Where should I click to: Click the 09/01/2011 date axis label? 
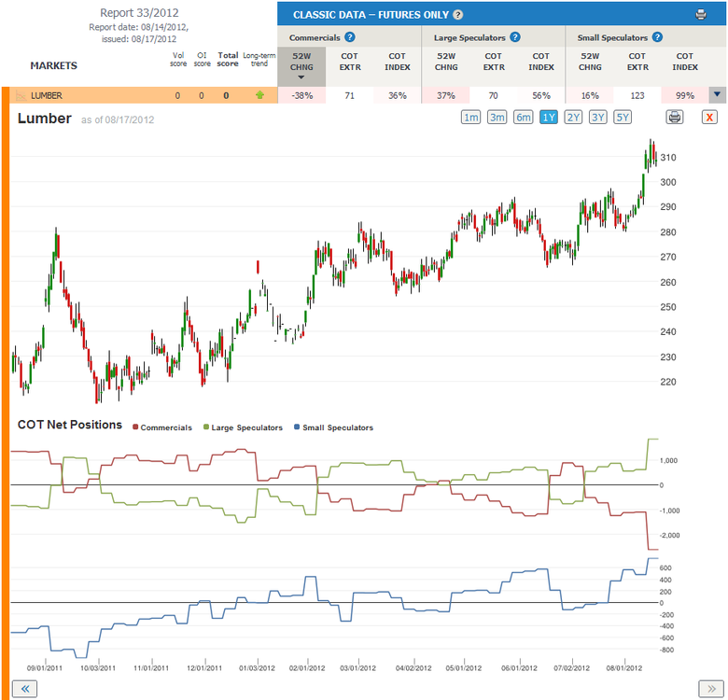click(x=45, y=668)
